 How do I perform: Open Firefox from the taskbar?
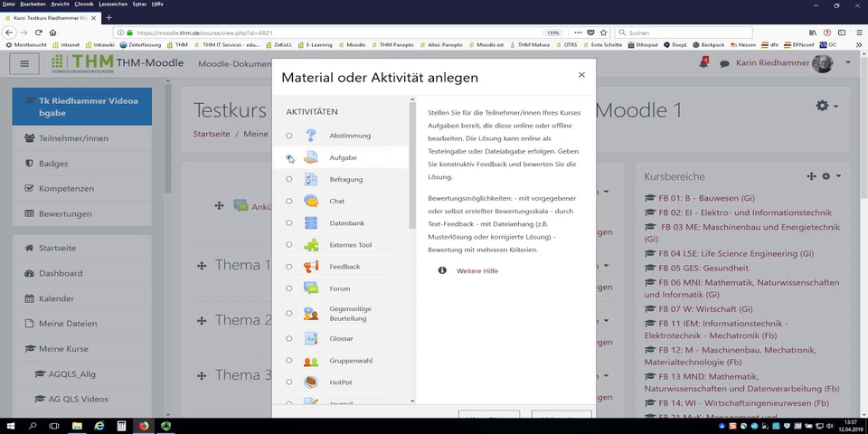tap(144, 426)
